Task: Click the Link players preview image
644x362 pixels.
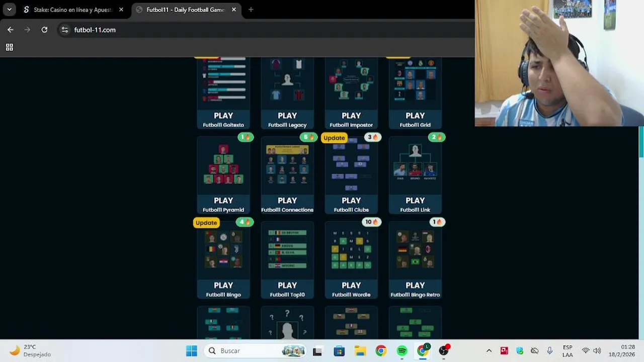Action: pos(415,163)
